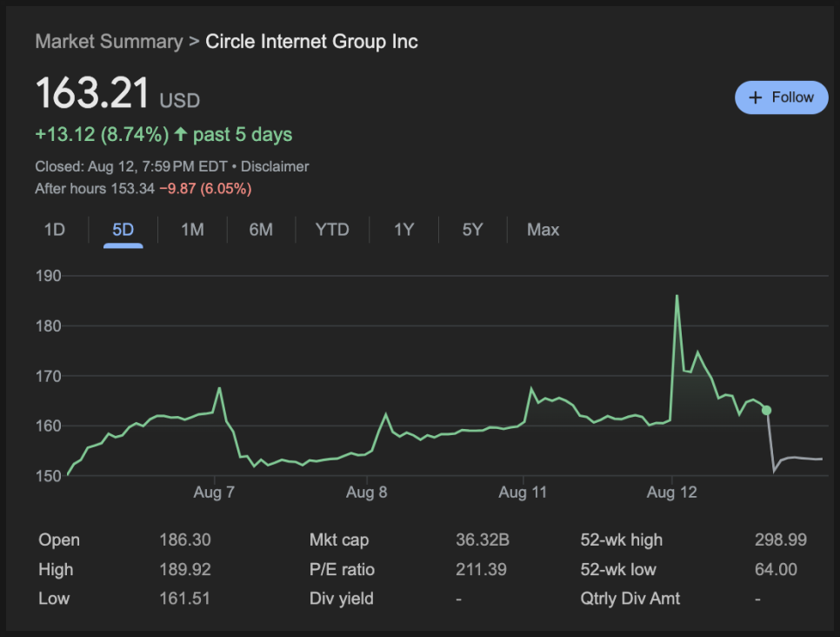Click the Aug 11 date label

pyautogui.click(x=523, y=493)
